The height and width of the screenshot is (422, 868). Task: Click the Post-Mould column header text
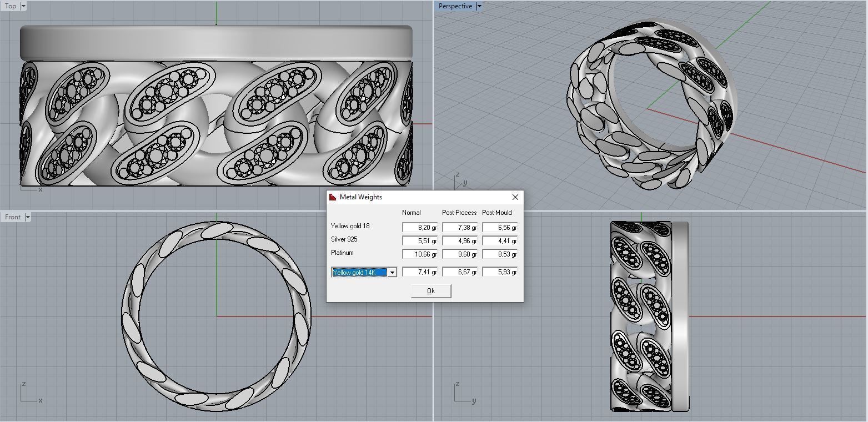pyautogui.click(x=497, y=213)
